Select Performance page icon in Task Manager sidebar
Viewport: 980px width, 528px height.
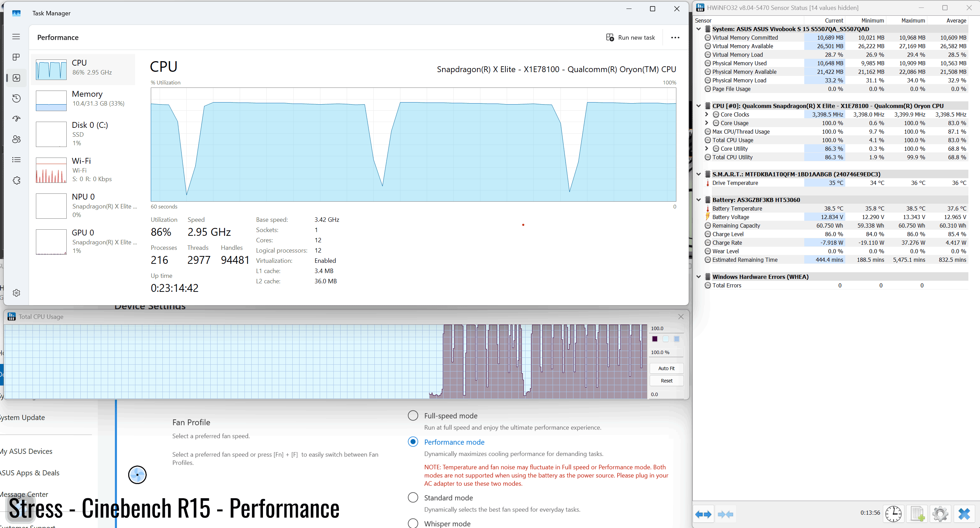tap(16, 78)
